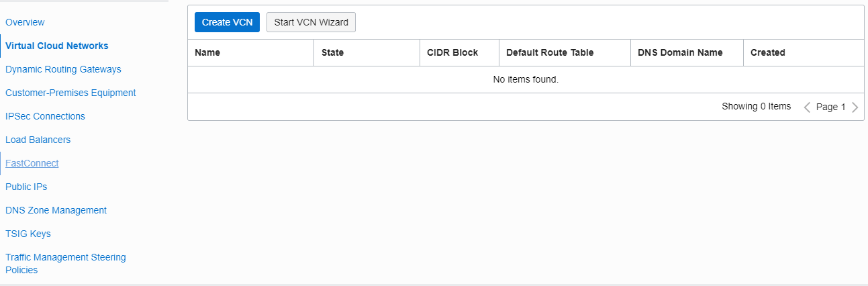Select Virtual Cloud Networks in sidebar
This screenshot has height=286, width=868.
click(56, 46)
